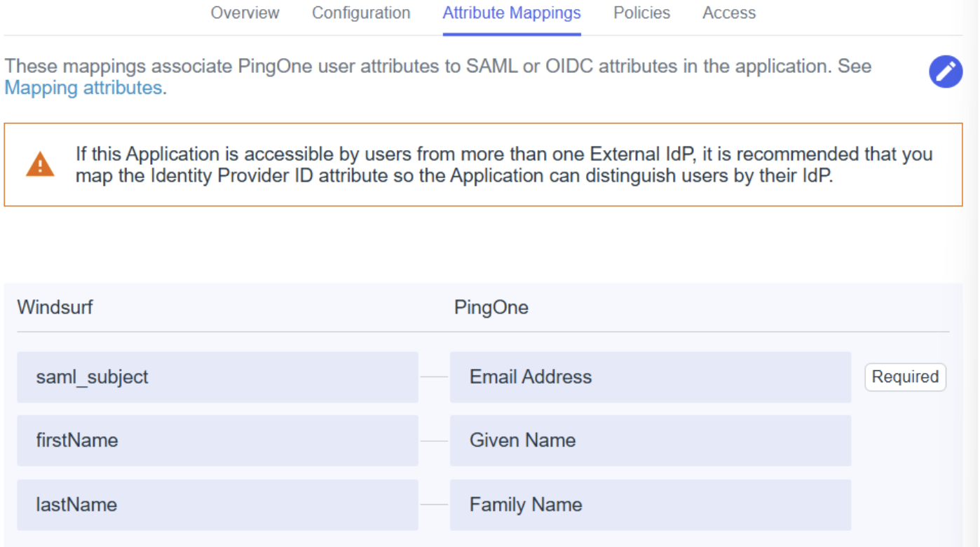This screenshot has width=980, height=547.
Task: Open the Overview tab
Action: (x=245, y=13)
